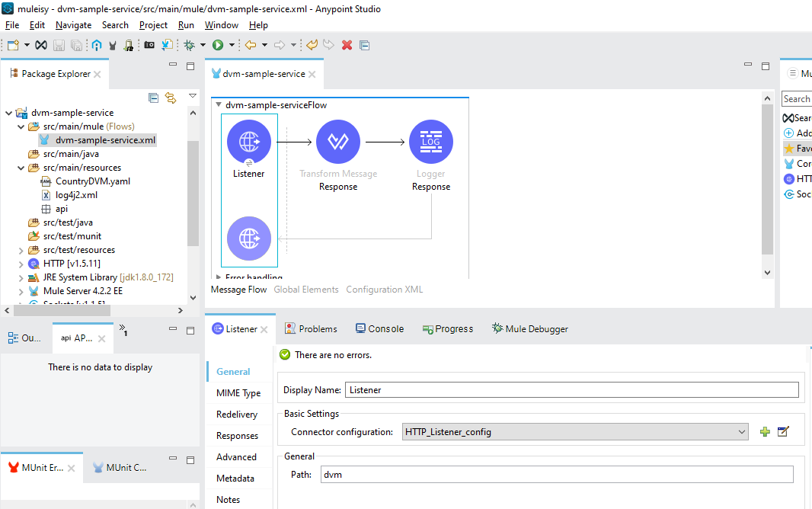
Task: Open the Problems tab
Action: [x=312, y=329]
